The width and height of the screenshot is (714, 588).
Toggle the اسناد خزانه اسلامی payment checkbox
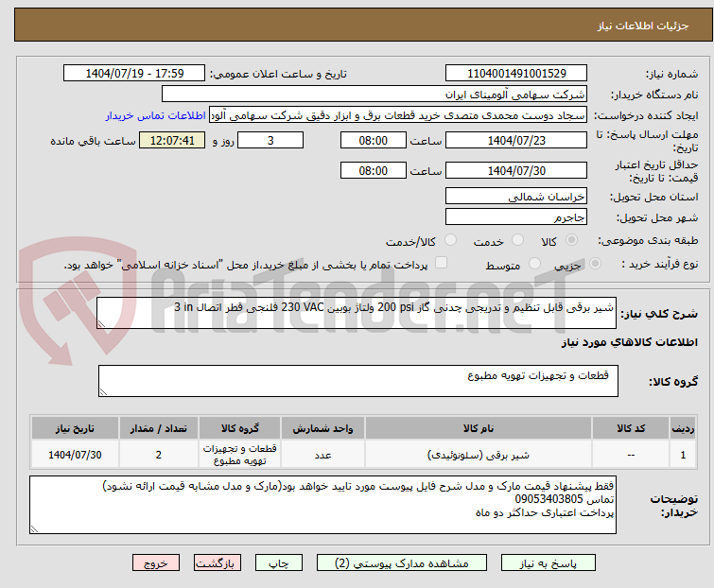pos(441,264)
